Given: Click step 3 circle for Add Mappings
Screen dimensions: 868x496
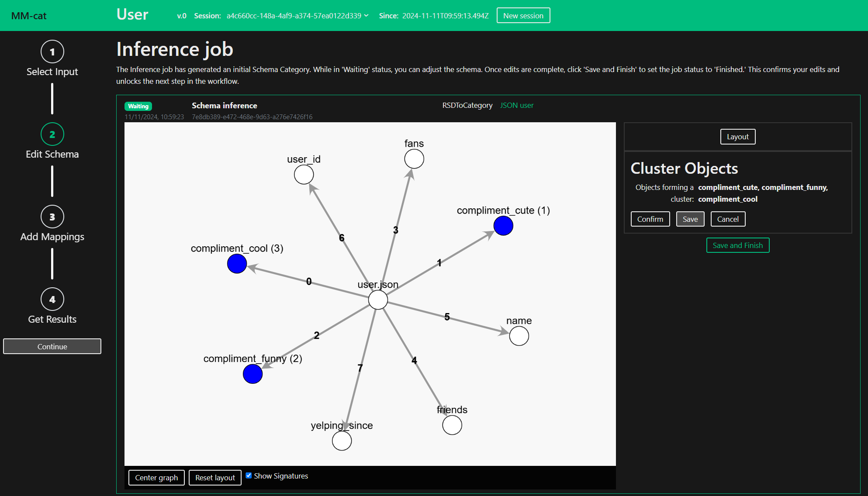Looking at the screenshot, I should coord(52,217).
